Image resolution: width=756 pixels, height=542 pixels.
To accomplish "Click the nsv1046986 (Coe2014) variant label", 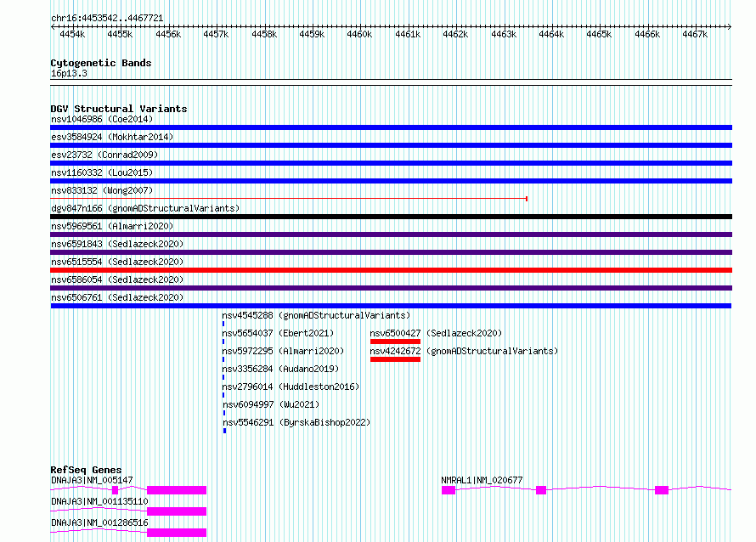I will (102, 119).
